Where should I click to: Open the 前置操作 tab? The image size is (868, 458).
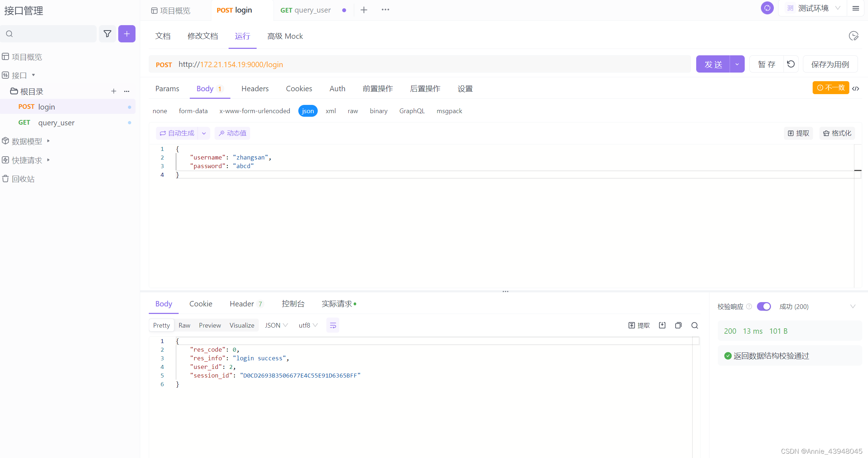point(377,88)
